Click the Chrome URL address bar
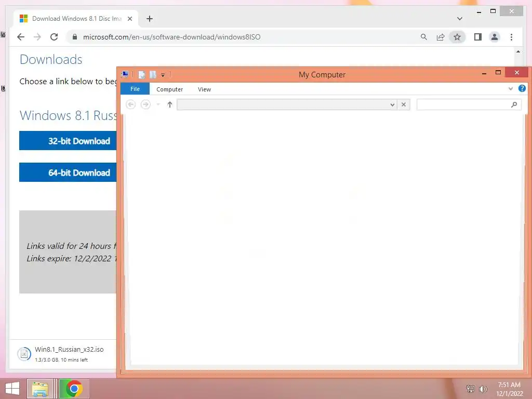The image size is (532, 399). pyautogui.click(x=171, y=37)
